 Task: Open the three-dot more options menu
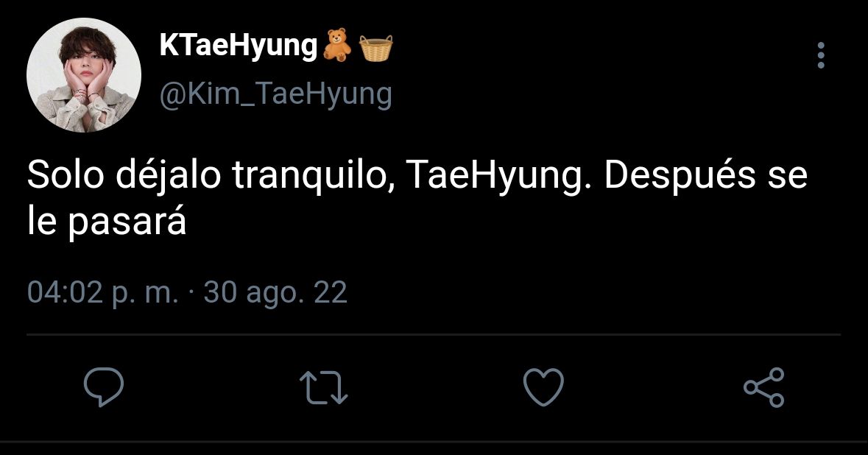pos(820,55)
